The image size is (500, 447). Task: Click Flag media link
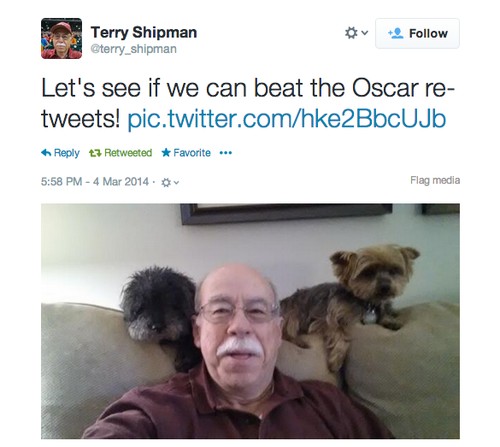pos(435,180)
